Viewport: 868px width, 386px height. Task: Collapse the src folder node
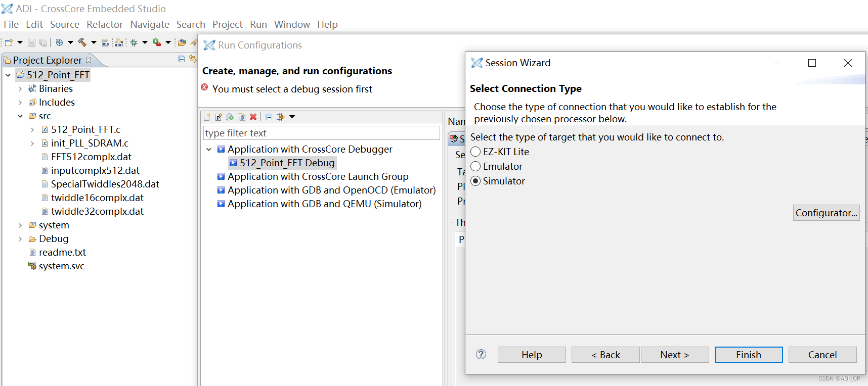click(x=20, y=116)
